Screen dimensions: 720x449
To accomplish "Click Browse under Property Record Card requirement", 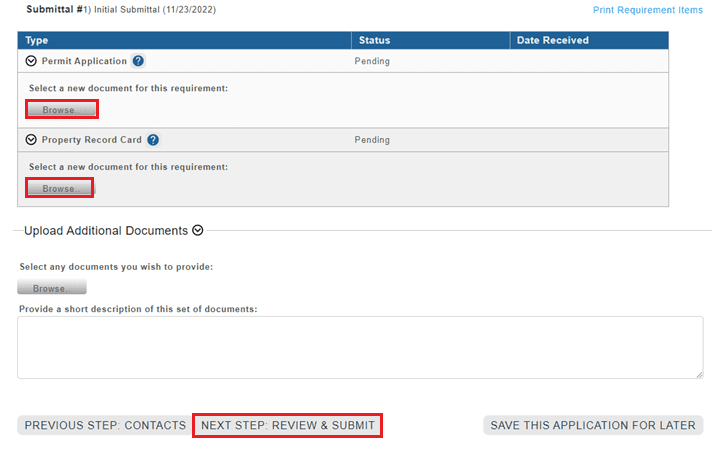I will [59, 188].
